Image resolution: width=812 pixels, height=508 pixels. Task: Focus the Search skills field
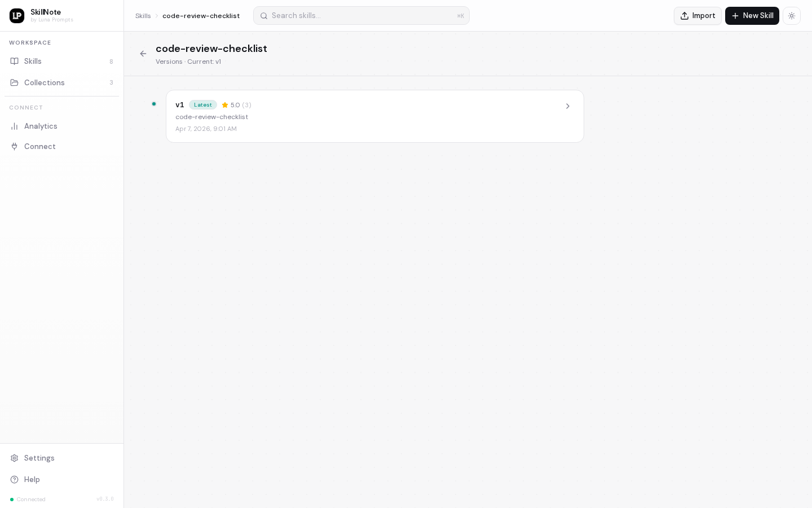click(x=361, y=16)
